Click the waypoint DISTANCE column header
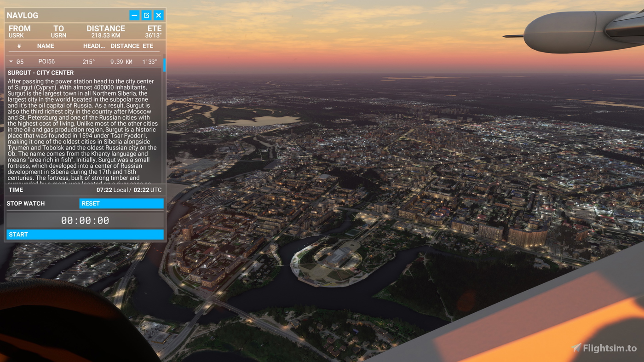This screenshot has width=644, height=362. click(125, 46)
